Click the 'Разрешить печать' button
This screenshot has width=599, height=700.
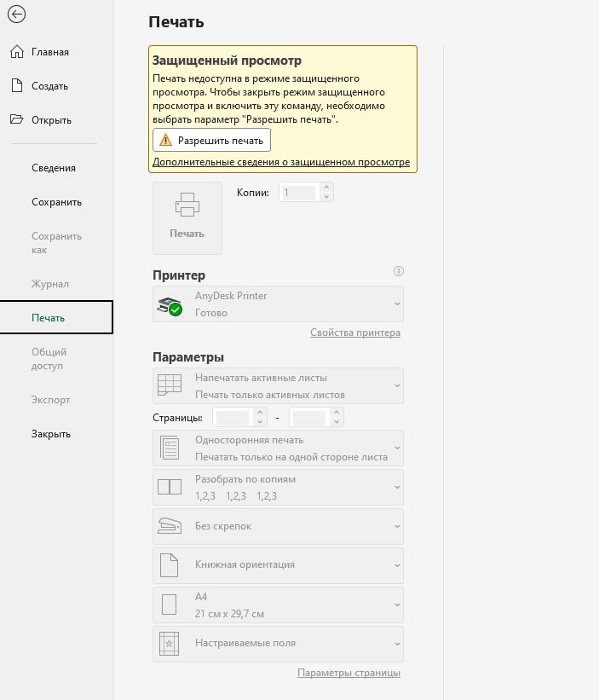[x=212, y=140]
